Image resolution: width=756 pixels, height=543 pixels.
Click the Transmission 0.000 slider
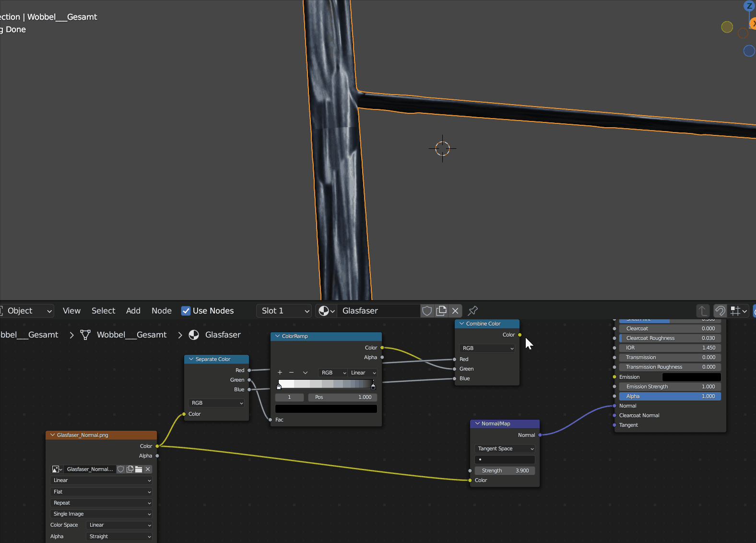pos(670,357)
